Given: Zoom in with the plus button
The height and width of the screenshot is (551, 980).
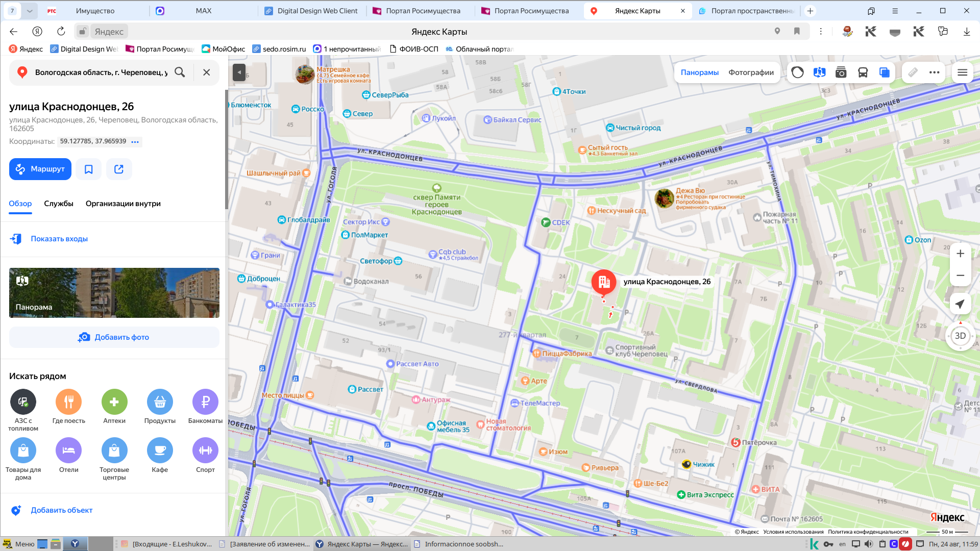Looking at the screenshot, I should [960, 254].
